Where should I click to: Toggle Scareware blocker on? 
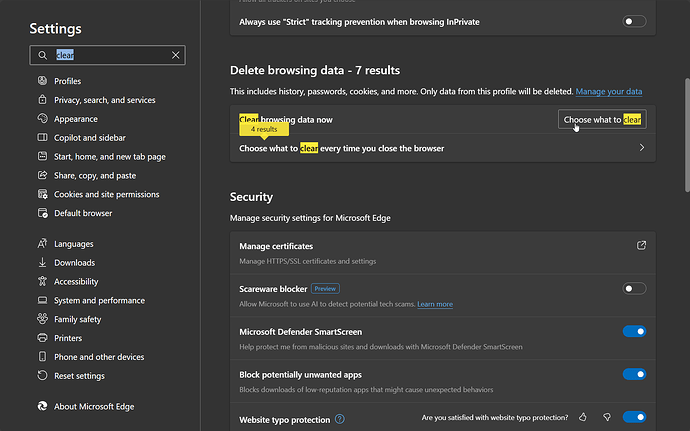pyautogui.click(x=634, y=289)
